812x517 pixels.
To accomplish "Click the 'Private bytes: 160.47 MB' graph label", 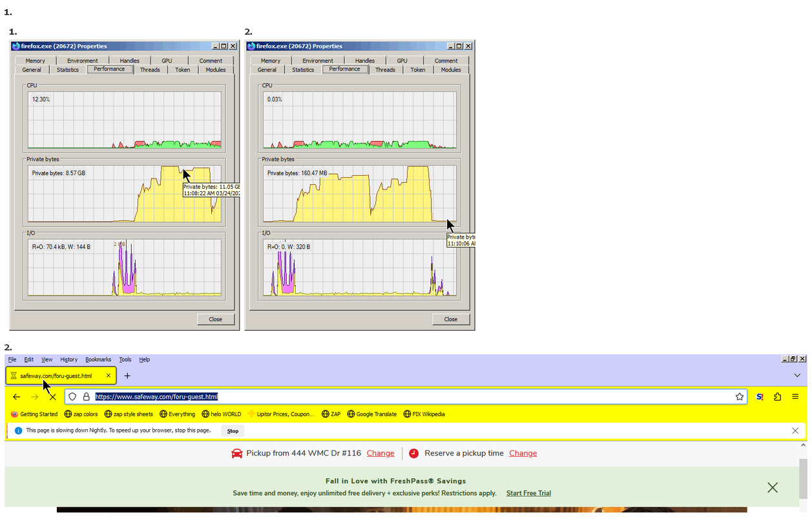I will [x=297, y=173].
